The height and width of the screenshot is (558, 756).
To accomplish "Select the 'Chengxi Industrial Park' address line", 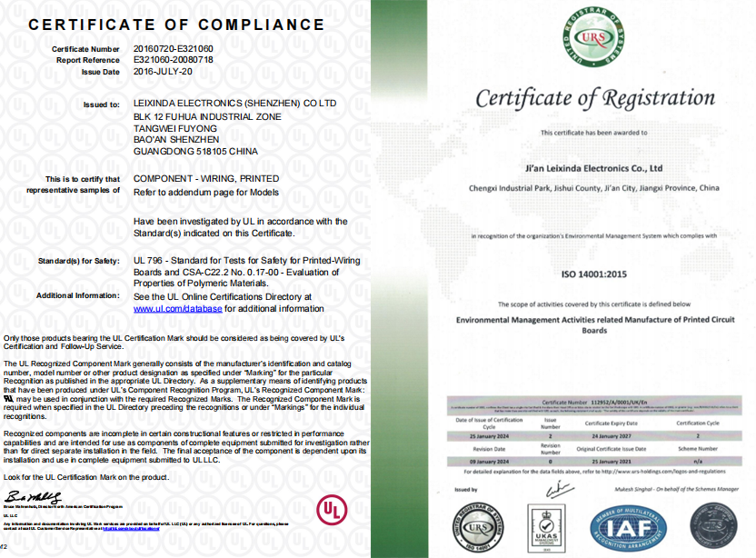I will (593, 188).
